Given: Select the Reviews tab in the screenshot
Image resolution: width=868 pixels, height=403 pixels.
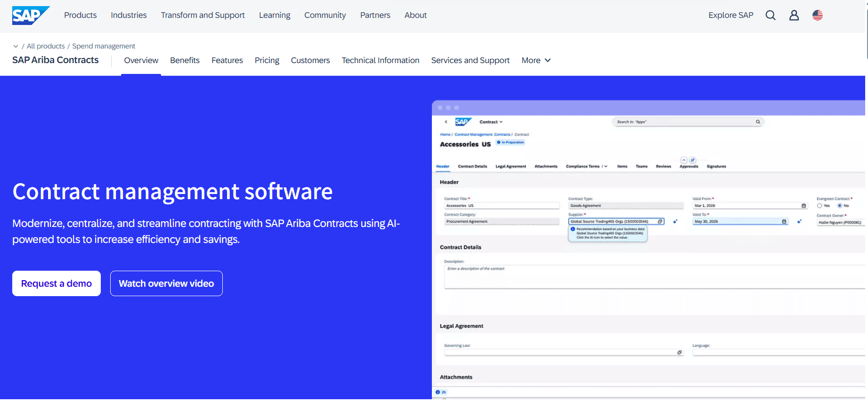Looking at the screenshot, I should pyautogui.click(x=664, y=167).
